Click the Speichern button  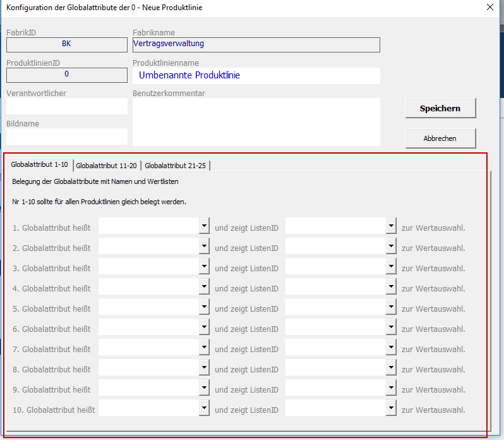(440, 108)
